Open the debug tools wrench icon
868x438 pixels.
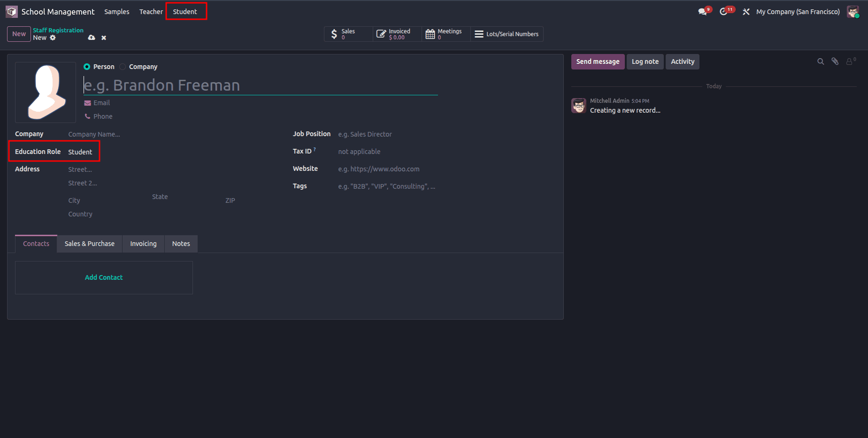(746, 12)
